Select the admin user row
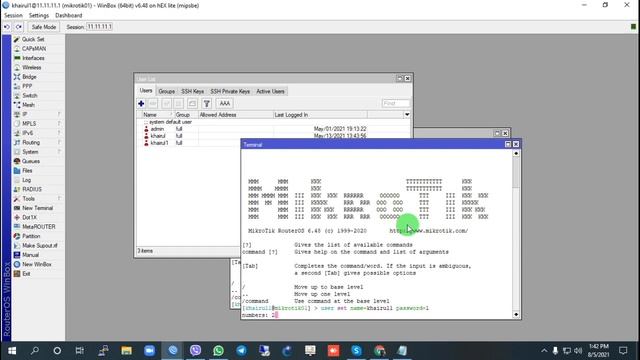The width and height of the screenshot is (640, 360). (273, 129)
